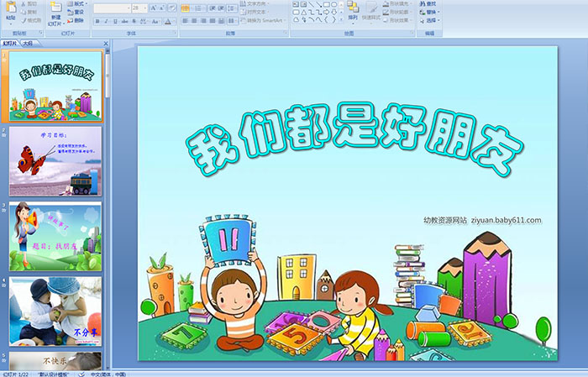Switch to the Outline (大纲) tab
Viewport: 588px width, 377px height.
[x=28, y=42]
